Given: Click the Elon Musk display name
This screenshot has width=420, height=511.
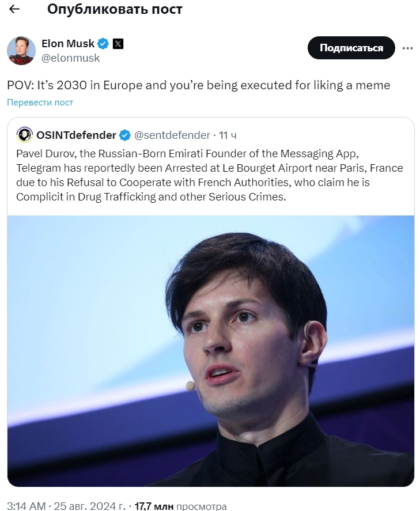Looking at the screenshot, I should (68, 44).
